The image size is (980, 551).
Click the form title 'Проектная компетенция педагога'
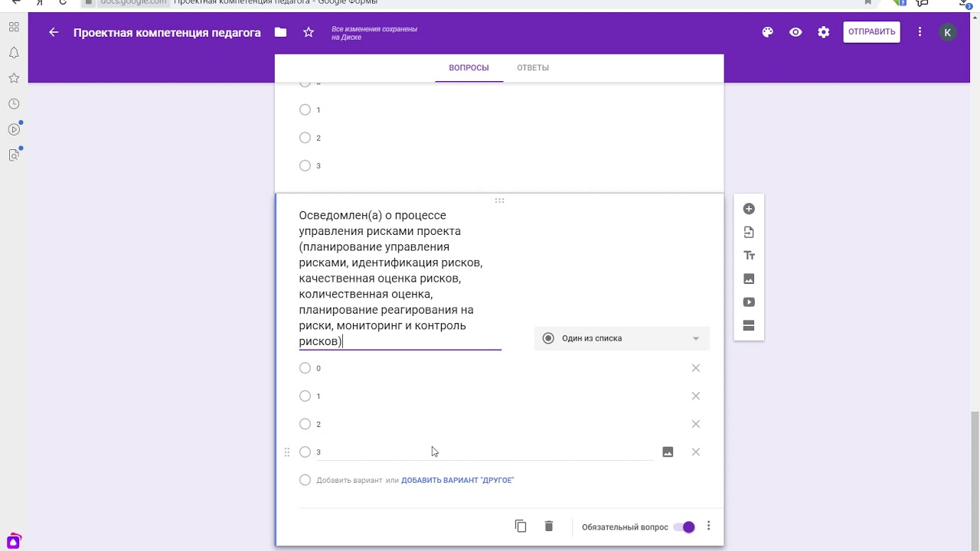[167, 32]
